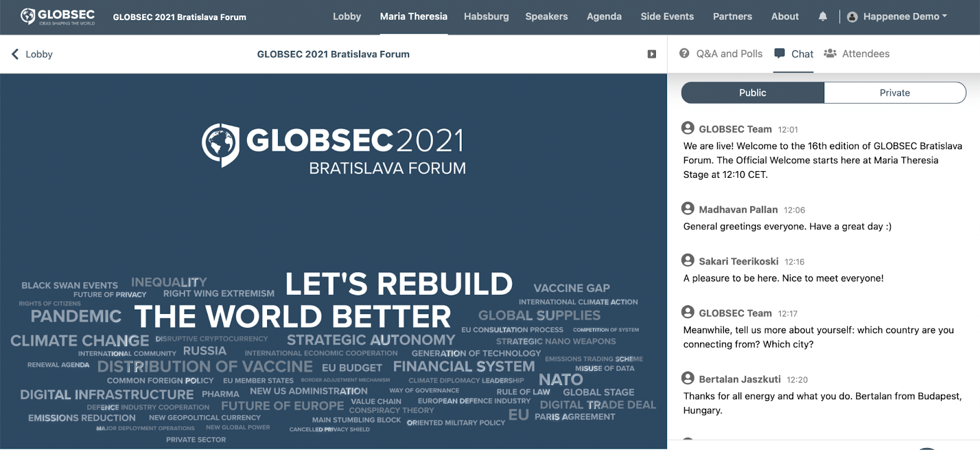Click the 12:06 timestamp

click(794, 210)
